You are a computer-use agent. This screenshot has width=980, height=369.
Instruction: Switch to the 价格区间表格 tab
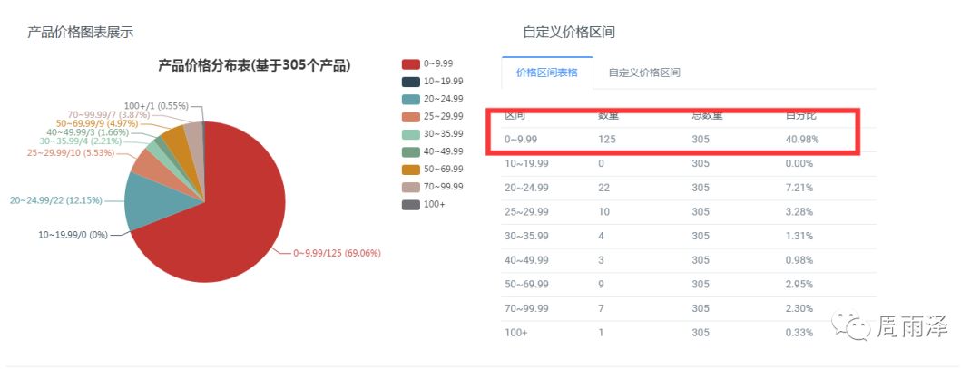[546, 73]
